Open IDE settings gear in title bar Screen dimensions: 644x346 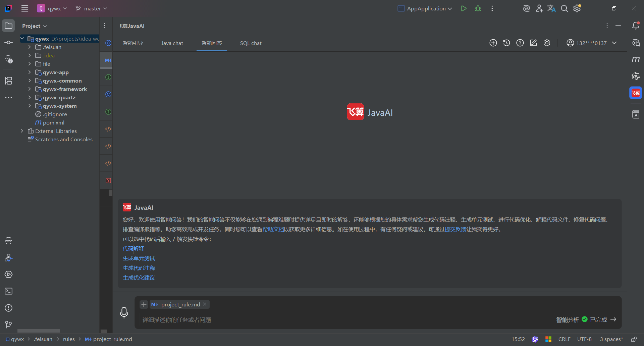[x=577, y=8]
